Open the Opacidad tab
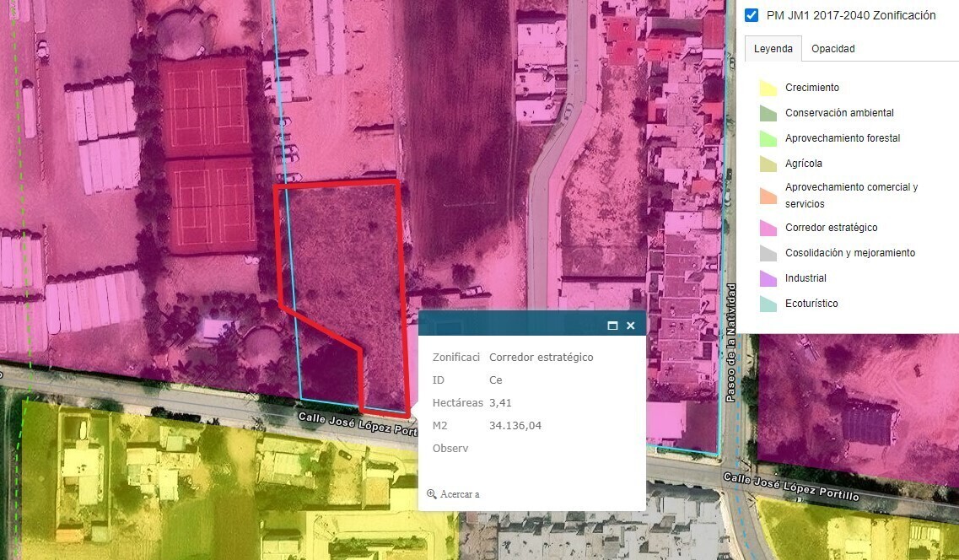 click(x=832, y=49)
